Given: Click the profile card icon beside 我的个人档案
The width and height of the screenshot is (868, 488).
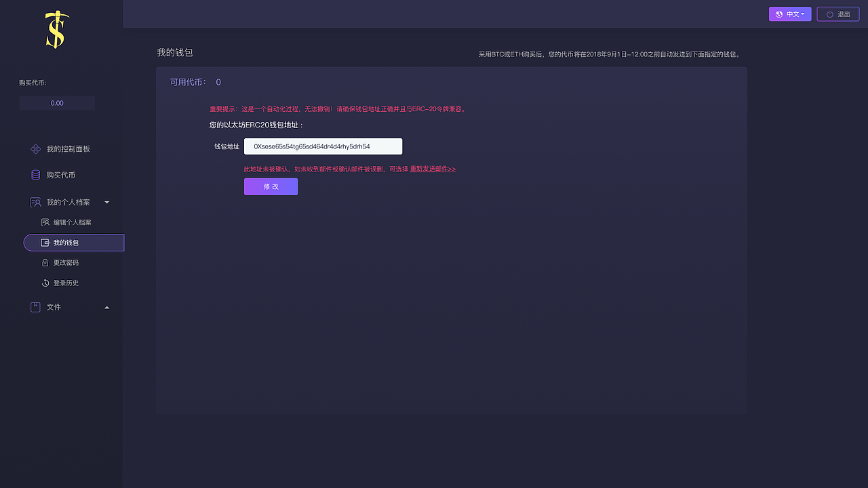Looking at the screenshot, I should tap(36, 202).
